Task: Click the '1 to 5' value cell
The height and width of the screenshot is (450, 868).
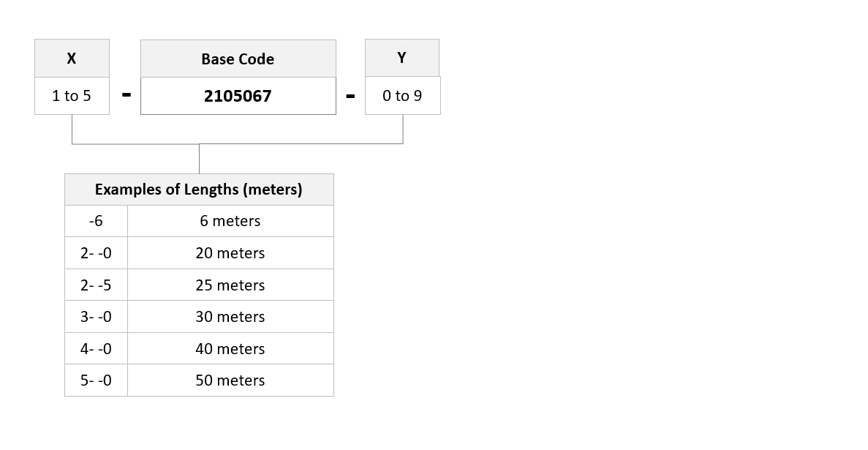Action: (x=72, y=96)
